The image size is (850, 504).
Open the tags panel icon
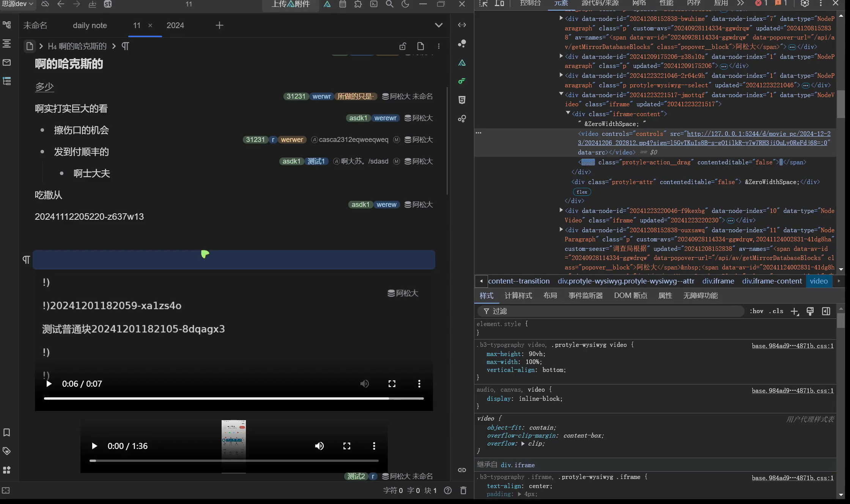click(x=7, y=451)
